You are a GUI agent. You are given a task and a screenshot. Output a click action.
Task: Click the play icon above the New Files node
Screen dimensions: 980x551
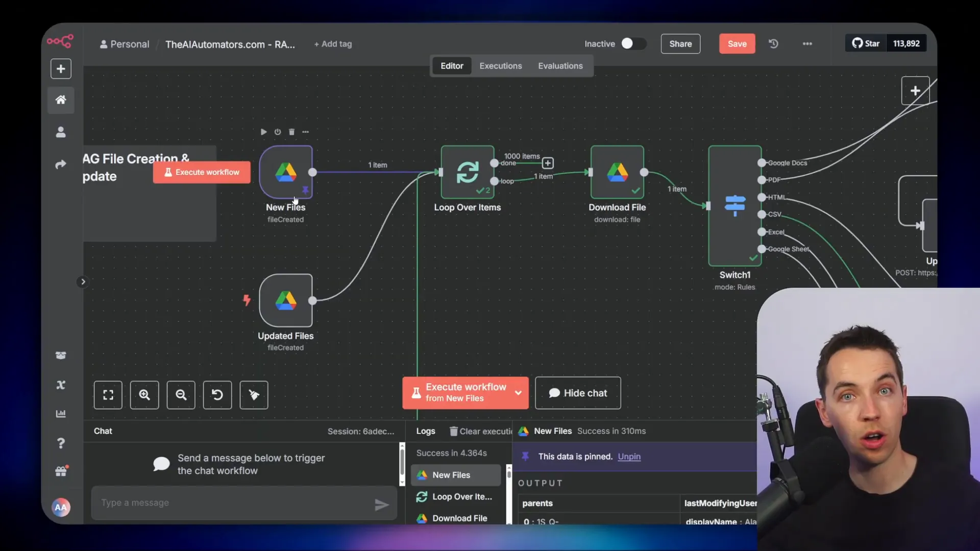263,132
